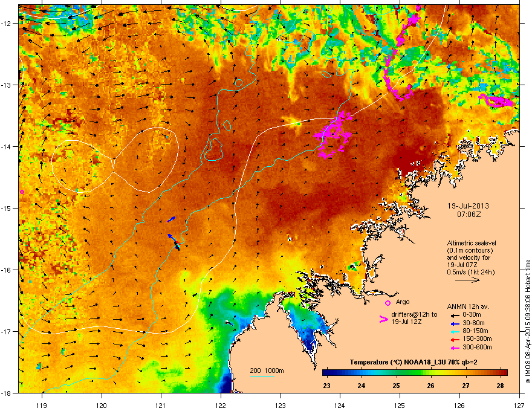Click the colorbar tick label '24'
532x411 pixels.
(362, 386)
